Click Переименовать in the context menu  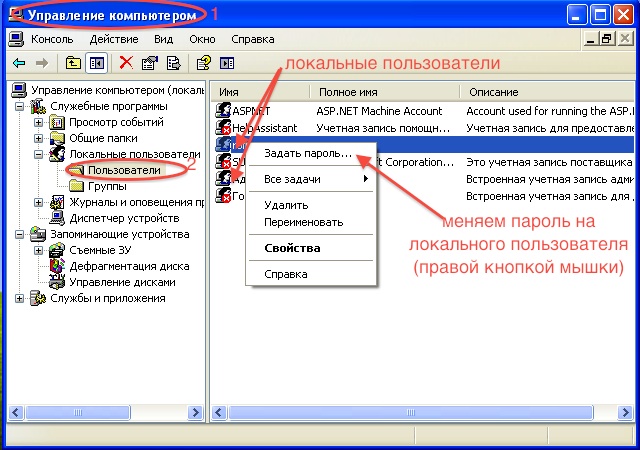pos(303,221)
